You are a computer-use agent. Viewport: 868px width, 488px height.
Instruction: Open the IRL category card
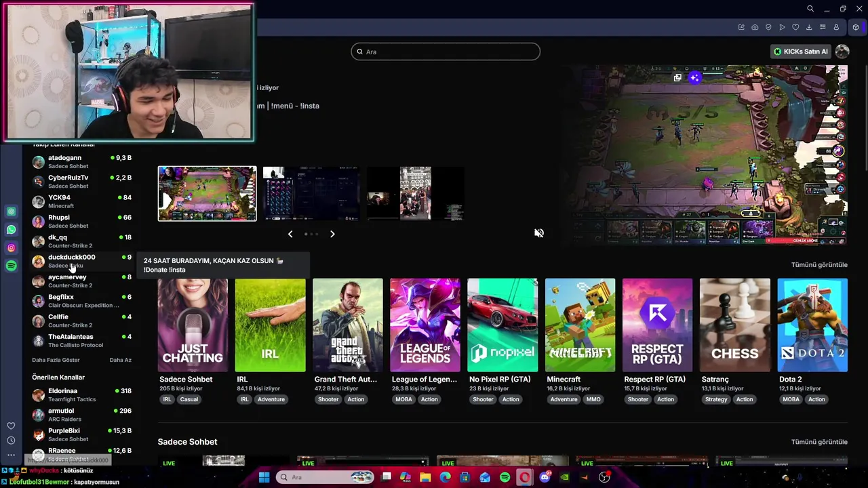tap(270, 325)
